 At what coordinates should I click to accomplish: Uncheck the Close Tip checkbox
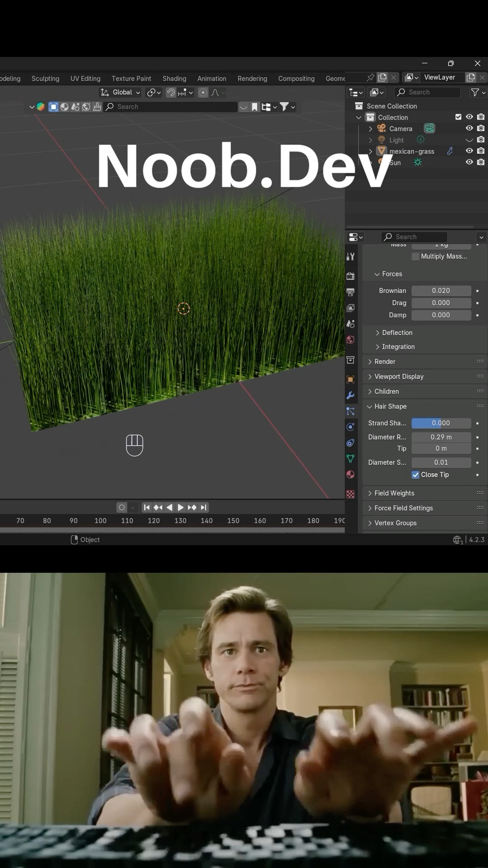[415, 475]
